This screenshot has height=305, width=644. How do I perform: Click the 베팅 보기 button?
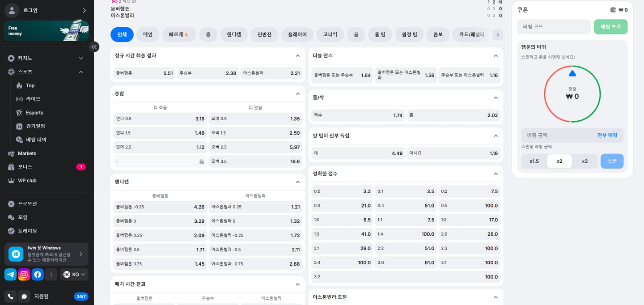click(x=610, y=27)
